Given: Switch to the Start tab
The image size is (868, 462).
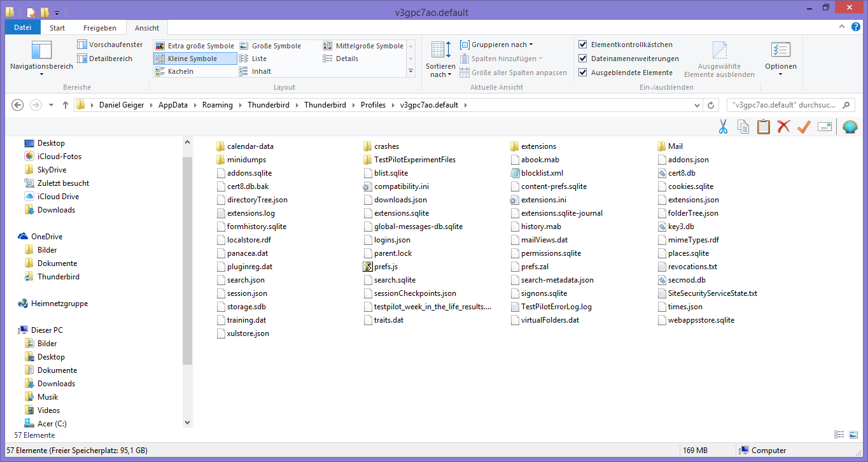Looking at the screenshot, I should pyautogui.click(x=57, y=28).
